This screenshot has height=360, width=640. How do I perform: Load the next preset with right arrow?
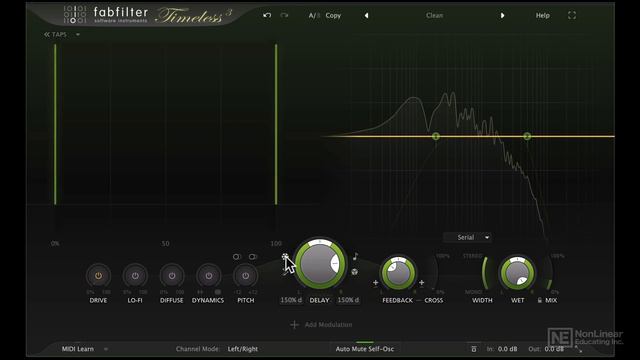(x=502, y=16)
